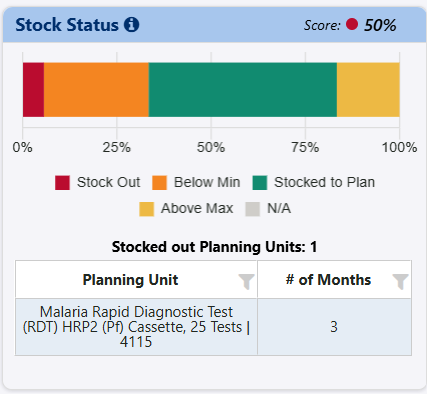
Task: Click Stocked out Planning Units: 1 heading
Action: pos(214,247)
